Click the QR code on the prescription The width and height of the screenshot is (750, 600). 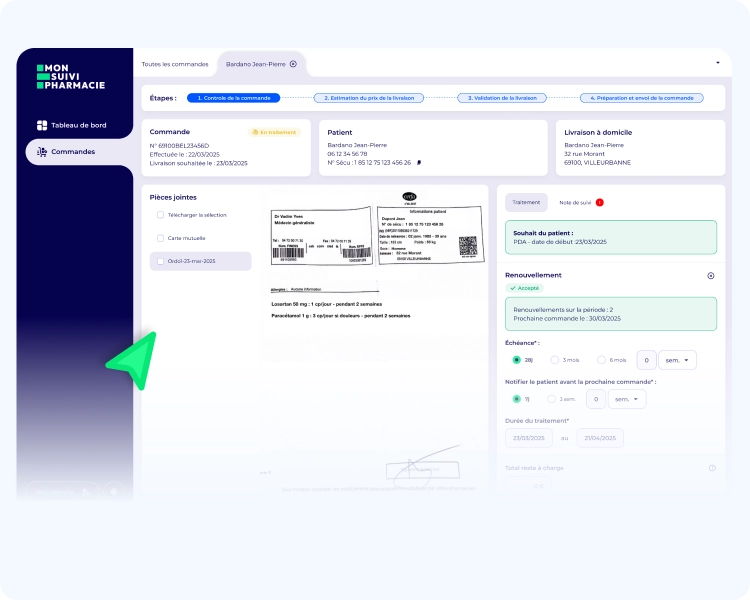coord(469,245)
